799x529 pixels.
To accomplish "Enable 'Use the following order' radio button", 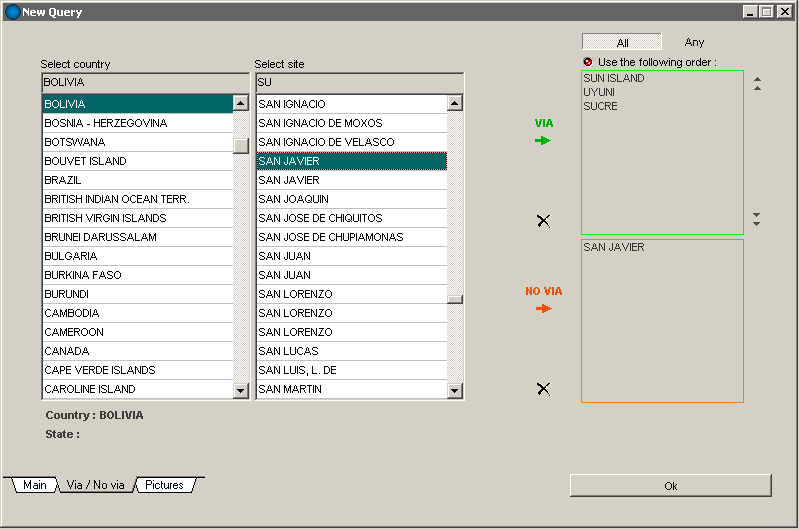I will tap(588, 62).
